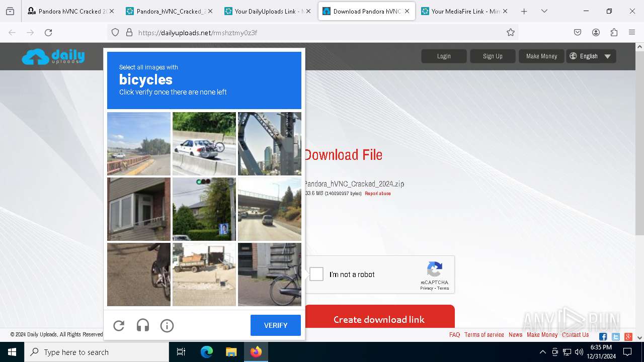Screen dimensions: 644x362
Task: Open the Google Plus social icon
Action: 628,337
